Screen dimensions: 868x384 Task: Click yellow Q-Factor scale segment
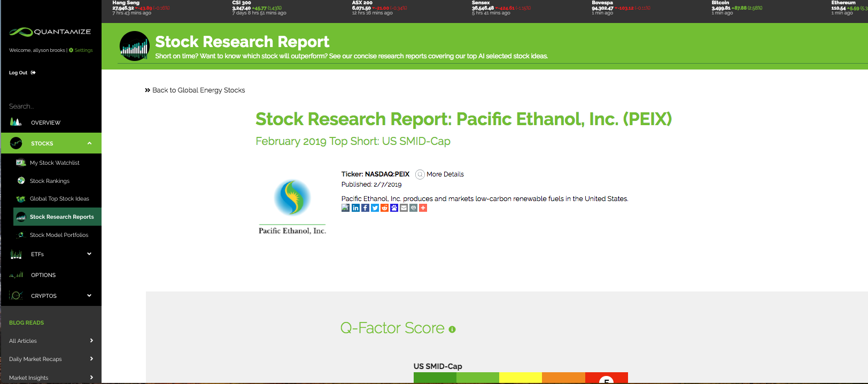[521, 378]
